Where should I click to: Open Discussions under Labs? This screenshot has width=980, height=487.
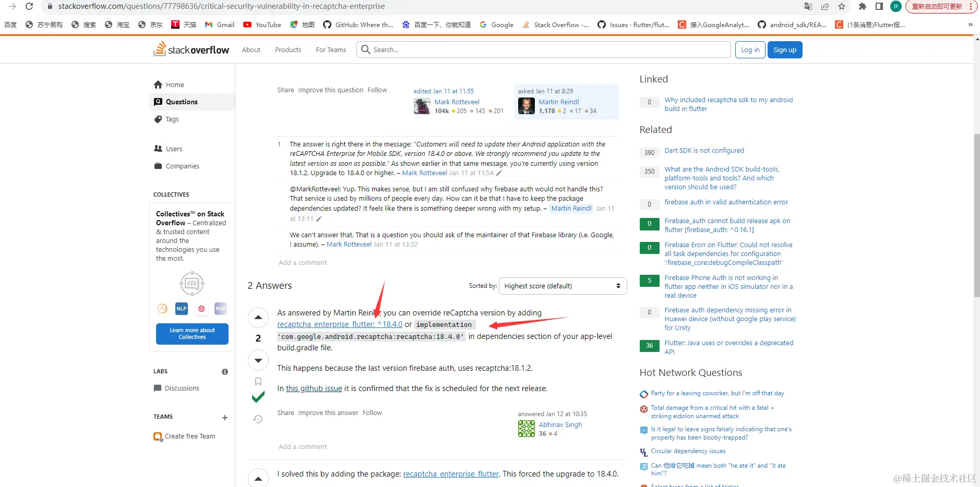[x=176, y=388]
